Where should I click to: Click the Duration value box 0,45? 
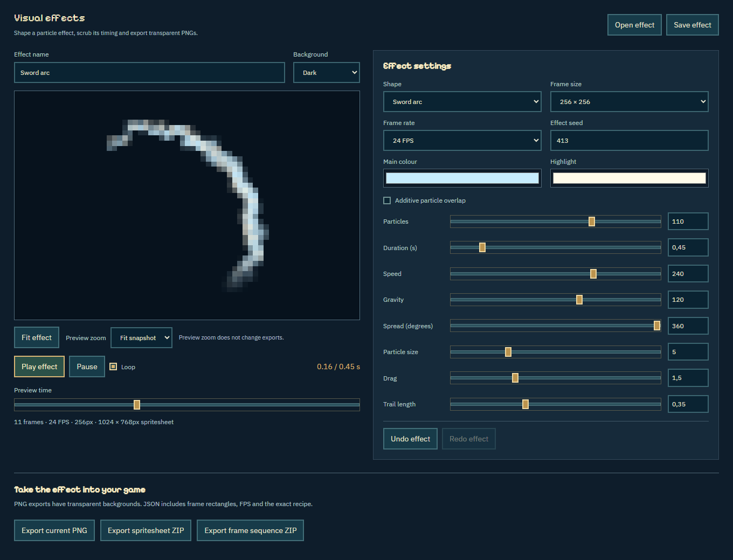click(x=688, y=247)
